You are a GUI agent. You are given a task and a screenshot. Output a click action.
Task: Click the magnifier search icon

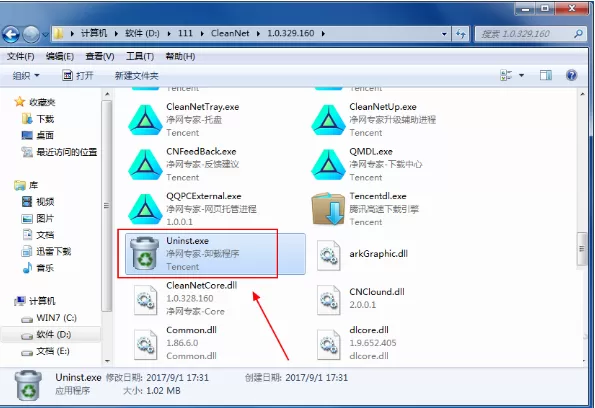578,34
